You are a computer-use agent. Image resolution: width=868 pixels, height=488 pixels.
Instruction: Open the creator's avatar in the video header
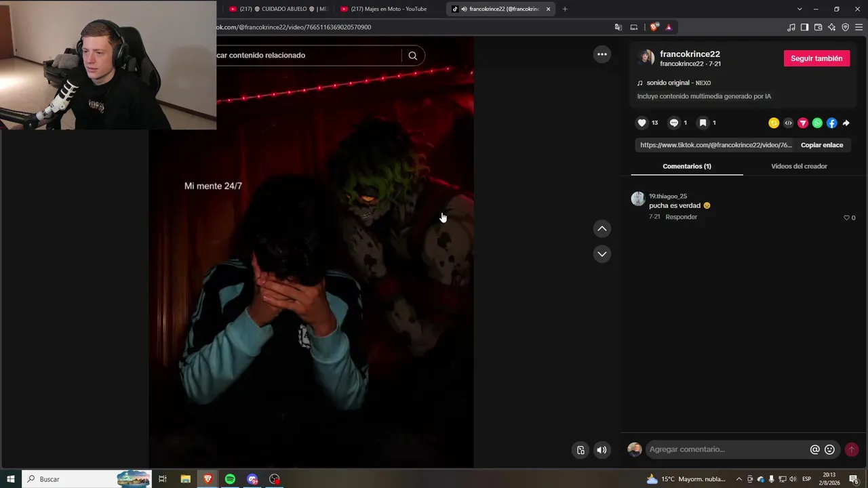[647, 58]
